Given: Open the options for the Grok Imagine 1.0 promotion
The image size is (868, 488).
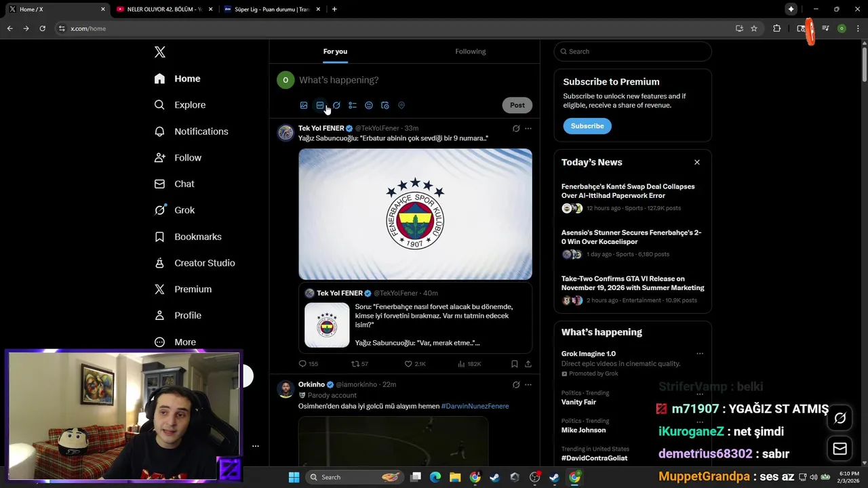Looking at the screenshot, I should (700, 354).
